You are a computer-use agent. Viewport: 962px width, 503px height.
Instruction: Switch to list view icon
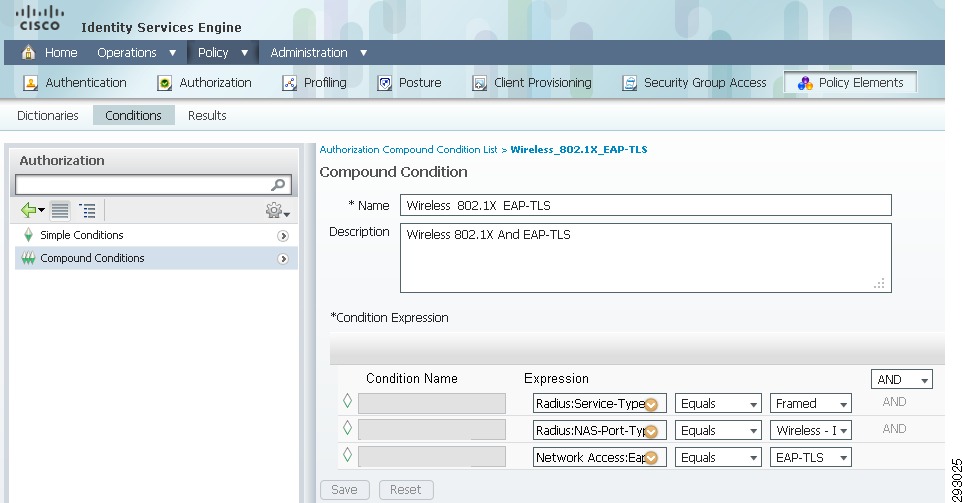click(x=60, y=210)
